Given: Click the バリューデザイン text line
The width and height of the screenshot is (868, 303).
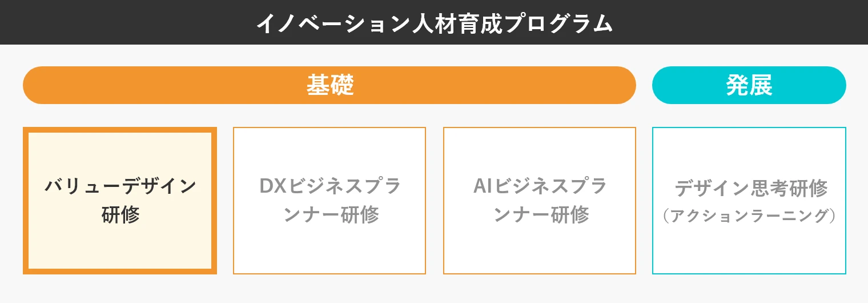Looking at the screenshot, I should point(120,186).
